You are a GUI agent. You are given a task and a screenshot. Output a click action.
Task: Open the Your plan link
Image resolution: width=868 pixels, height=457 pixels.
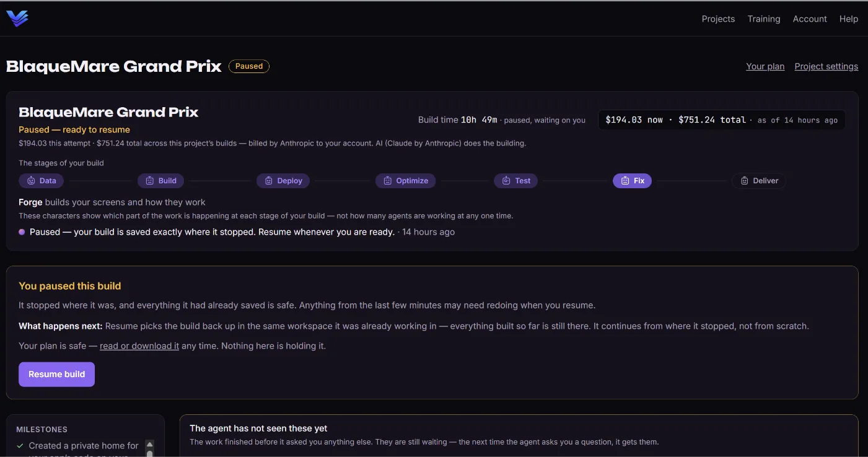point(765,66)
